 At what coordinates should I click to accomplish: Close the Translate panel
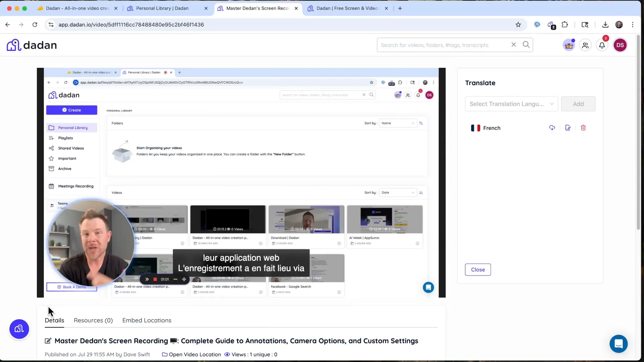478,269
